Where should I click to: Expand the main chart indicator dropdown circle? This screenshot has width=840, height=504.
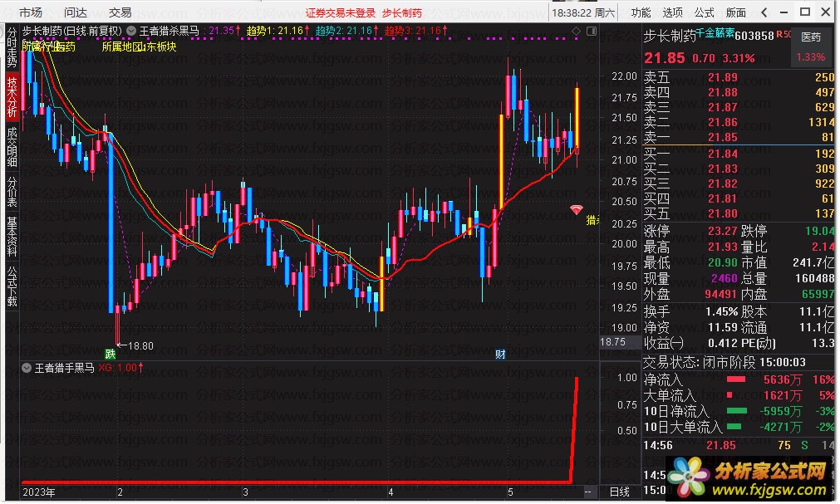tap(131, 31)
